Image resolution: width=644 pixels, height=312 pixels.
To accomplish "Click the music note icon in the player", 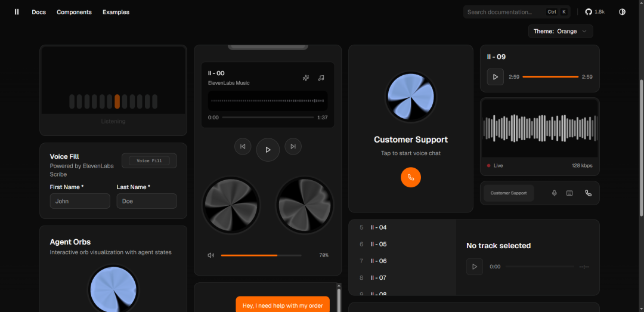I will (321, 78).
